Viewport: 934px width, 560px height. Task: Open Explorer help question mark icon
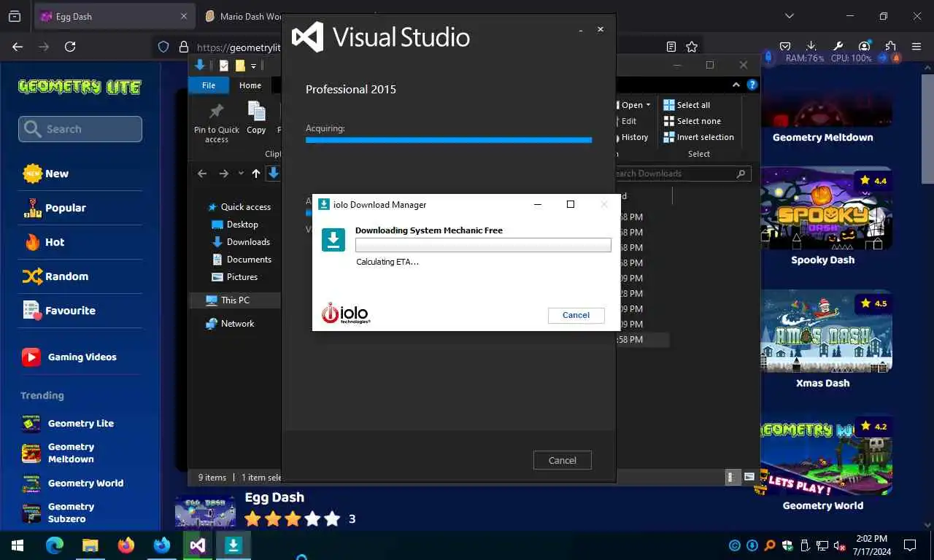752,85
